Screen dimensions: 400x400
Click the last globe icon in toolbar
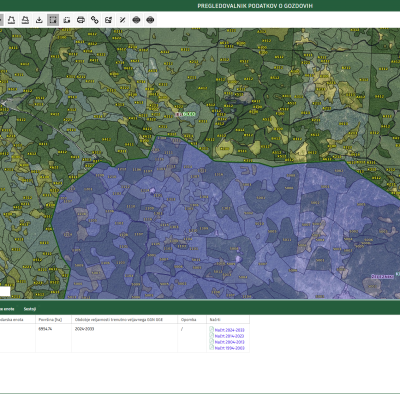click(x=150, y=20)
